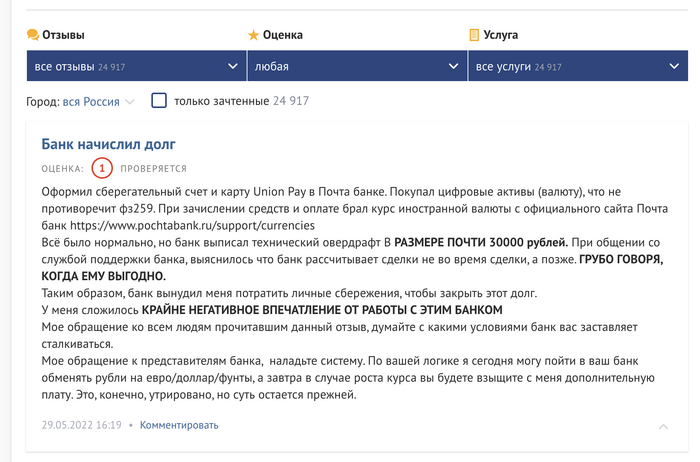Screen dimensions: 700x462
Task: Click the Комментировать link
Action: tap(179, 425)
